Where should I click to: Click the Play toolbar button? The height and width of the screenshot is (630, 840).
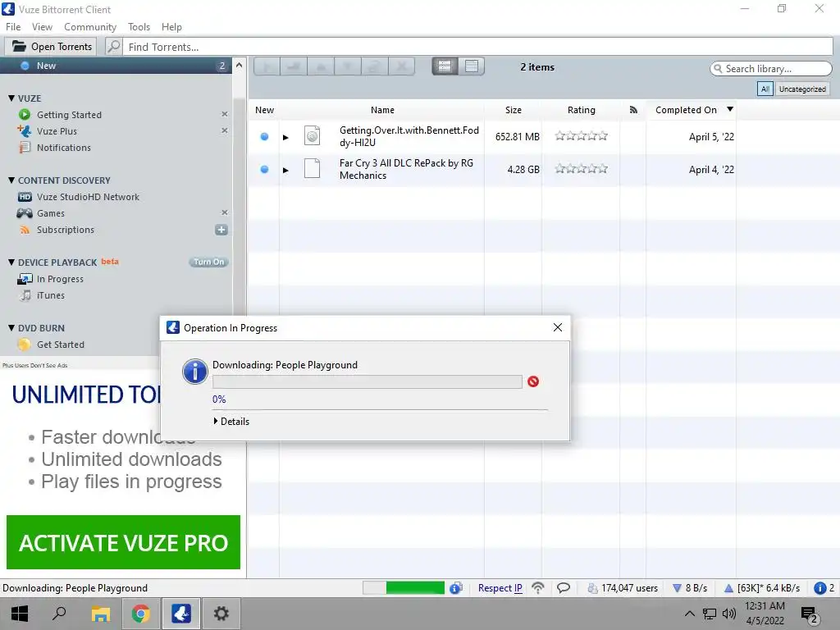click(267, 66)
